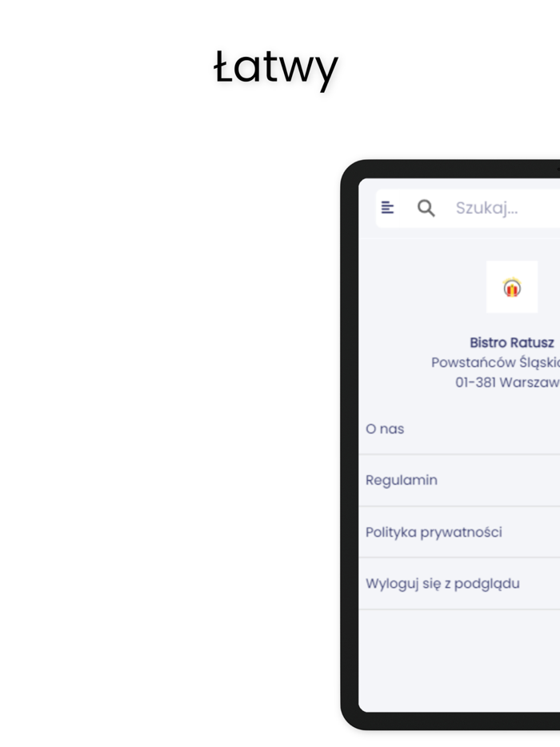Tap the Bistro Ratusz logo image

(x=512, y=287)
